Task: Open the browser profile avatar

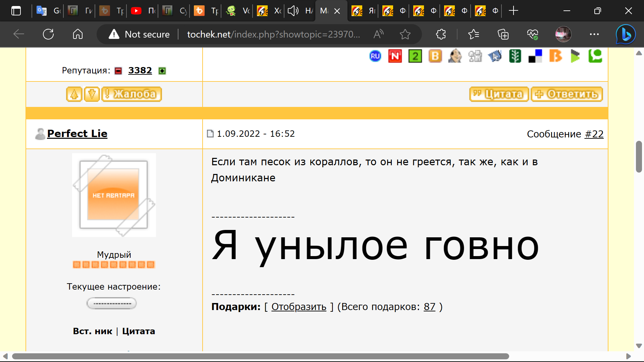Action: [563, 34]
